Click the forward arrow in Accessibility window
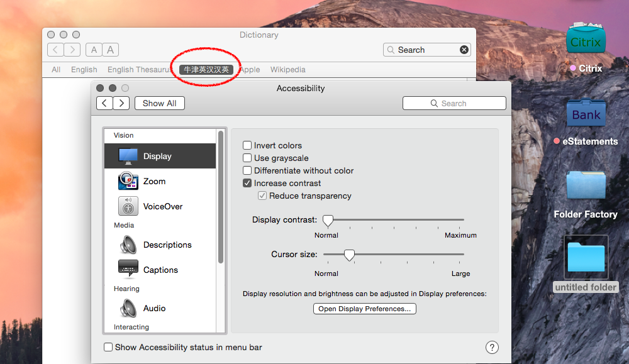 click(121, 103)
